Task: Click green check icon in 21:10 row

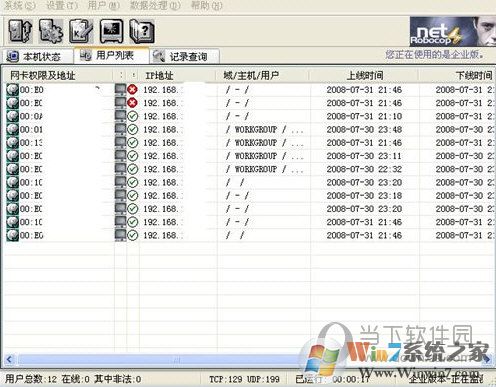Action: [x=133, y=116]
